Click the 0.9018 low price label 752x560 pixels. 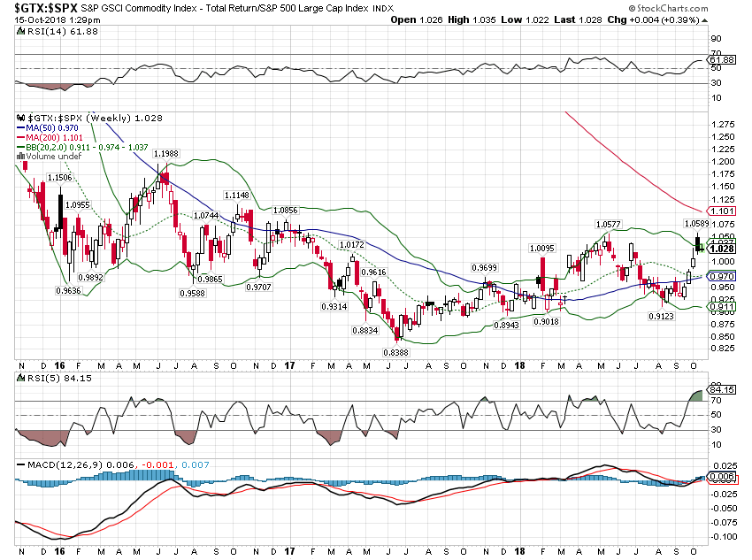pyautogui.click(x=546, y=322)
